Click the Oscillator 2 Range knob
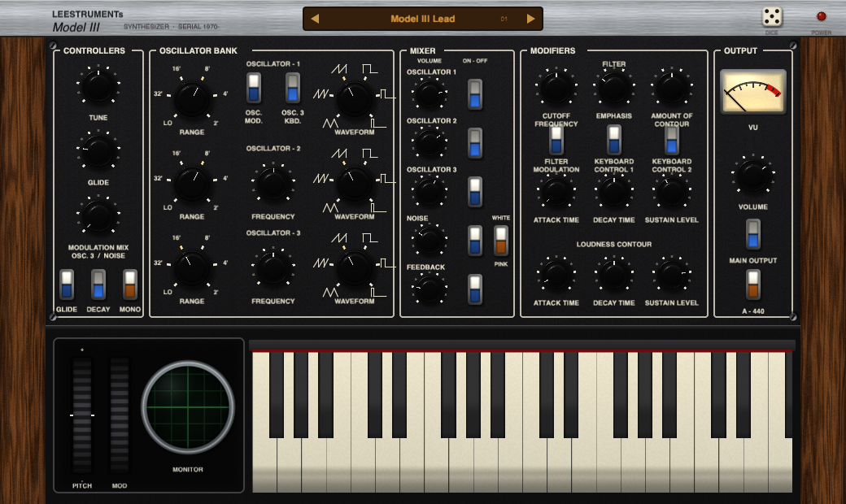The image size is (846, 504). [x=191, y=183]
